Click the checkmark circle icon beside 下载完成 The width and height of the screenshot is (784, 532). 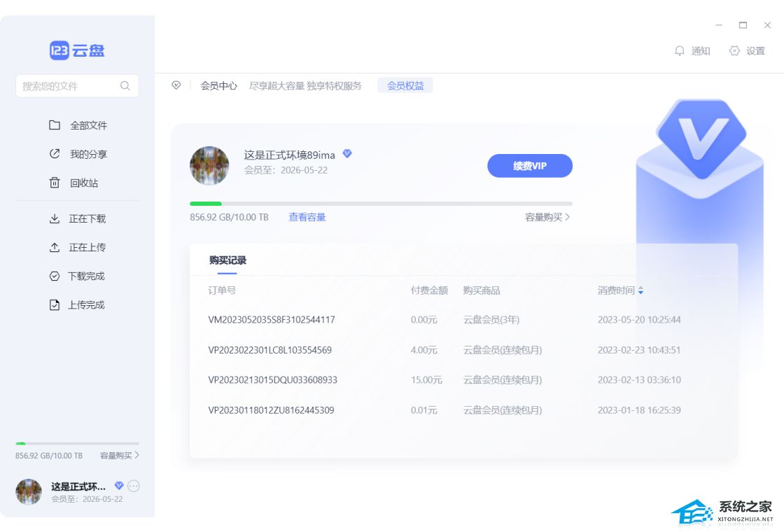click(55, 276)
